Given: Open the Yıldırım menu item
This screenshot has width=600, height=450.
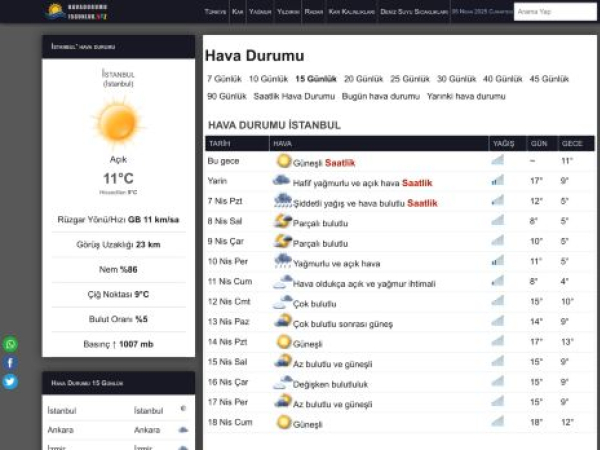Looking at the screenshot, I should (288, 11).
